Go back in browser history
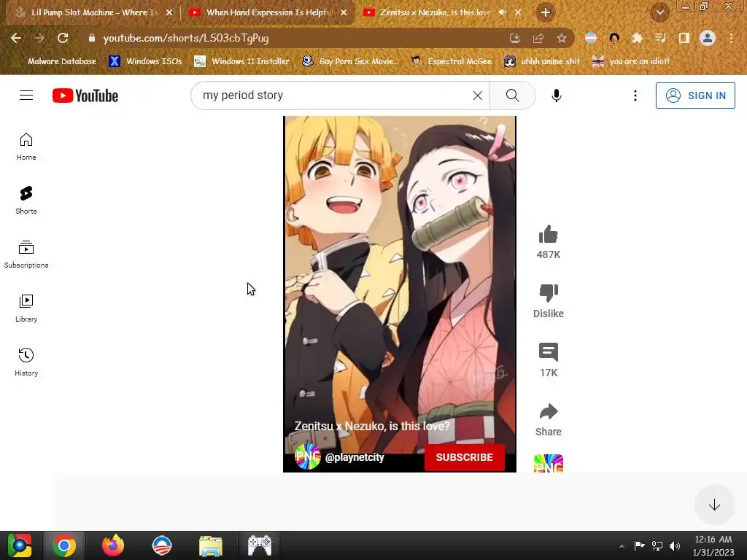Screen dimensions: 747x560 16,38
